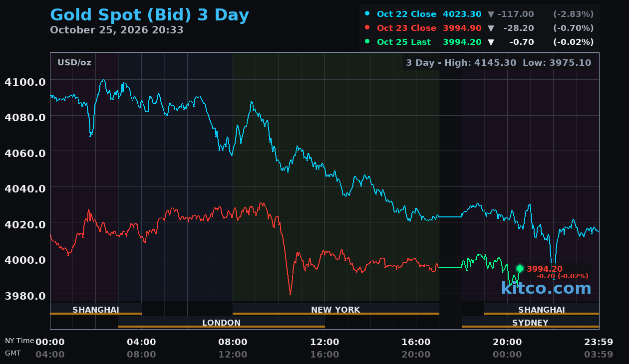The image size is (629, 364).
Task: Click the SYDNEY session bar
Action: click(x=530, y=323)
